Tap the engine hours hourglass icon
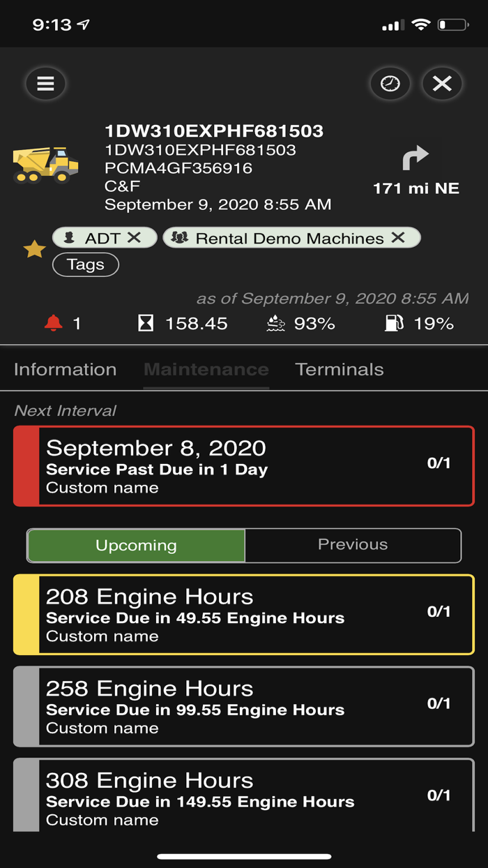488x868 pixels. [145, 323]
